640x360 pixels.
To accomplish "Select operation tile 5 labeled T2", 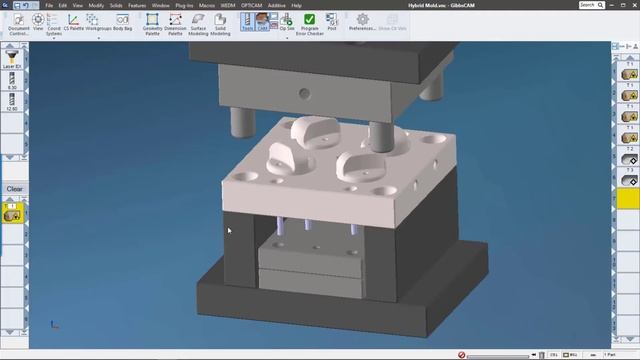I will click(629, 157).
